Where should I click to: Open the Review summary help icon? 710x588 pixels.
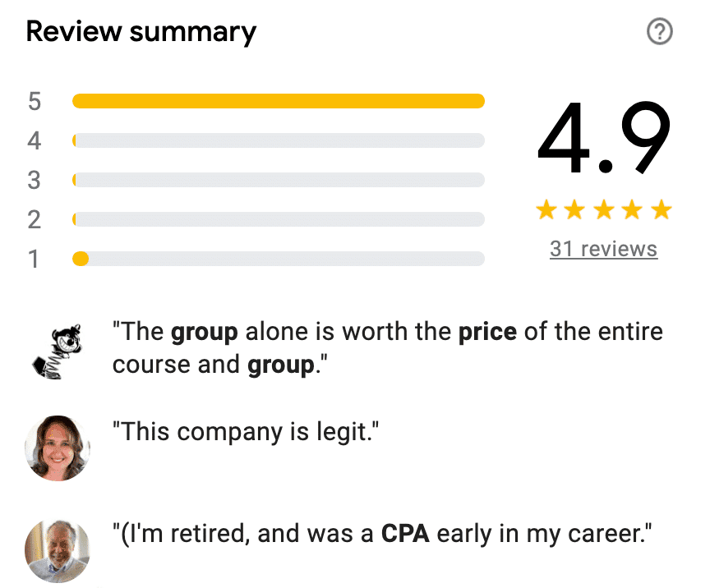tap(660, 31)
